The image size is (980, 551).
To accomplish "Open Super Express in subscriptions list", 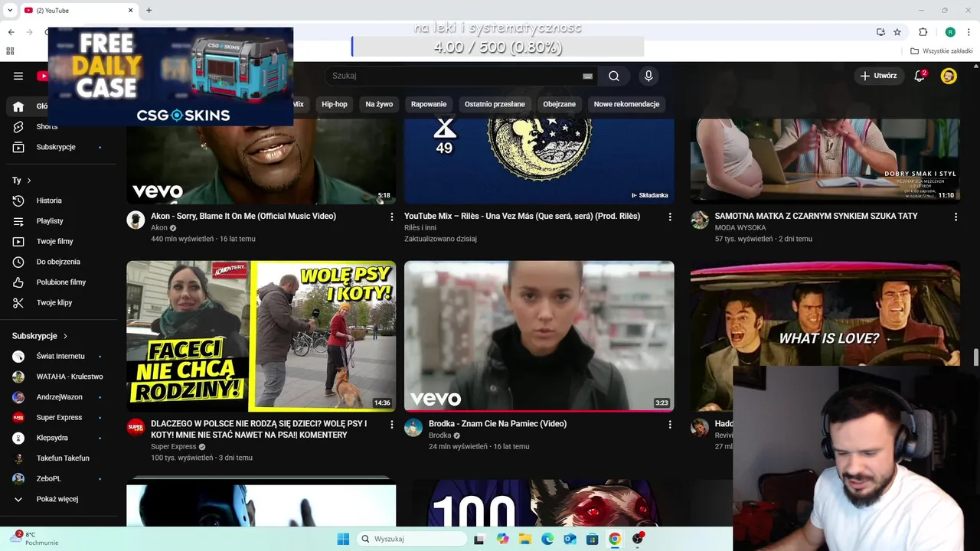I will 57,417.
